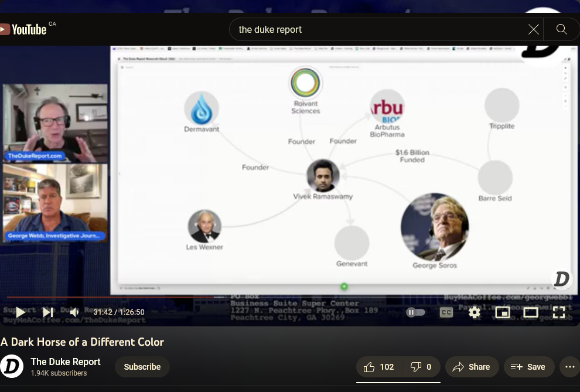Switch to miniplayer mode
Screen dimensions: 580x392
pos(502,312)
